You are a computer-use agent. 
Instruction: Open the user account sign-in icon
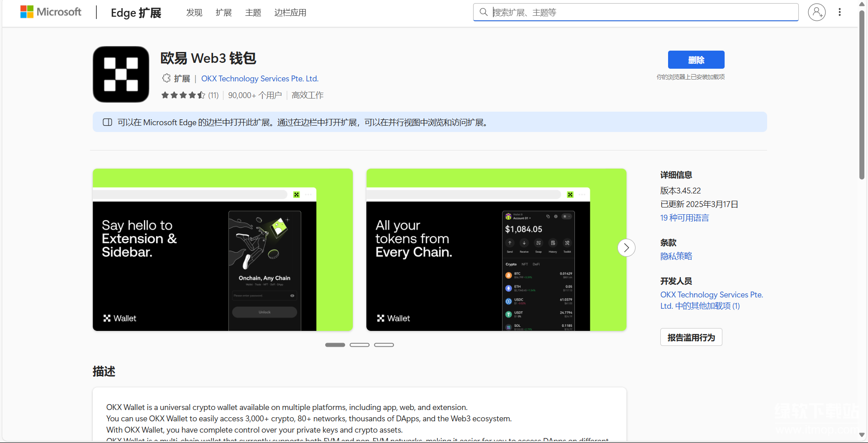click(x=817, y=12)
